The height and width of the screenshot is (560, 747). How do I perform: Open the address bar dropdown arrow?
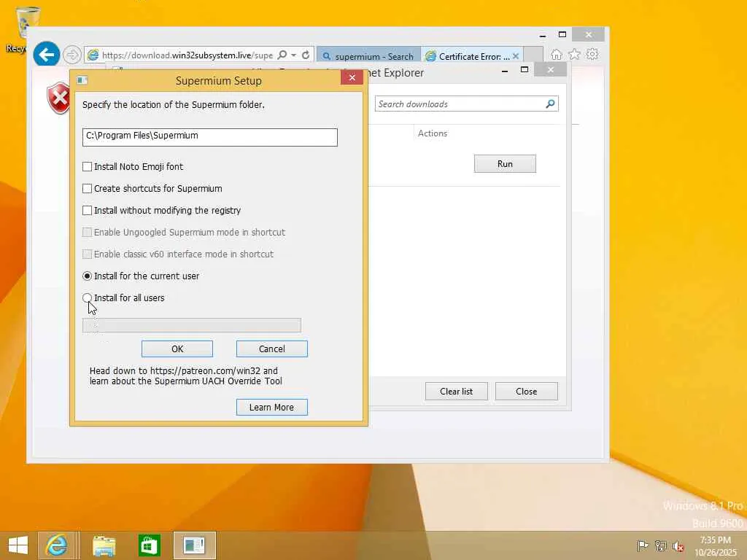click(293, 55)
